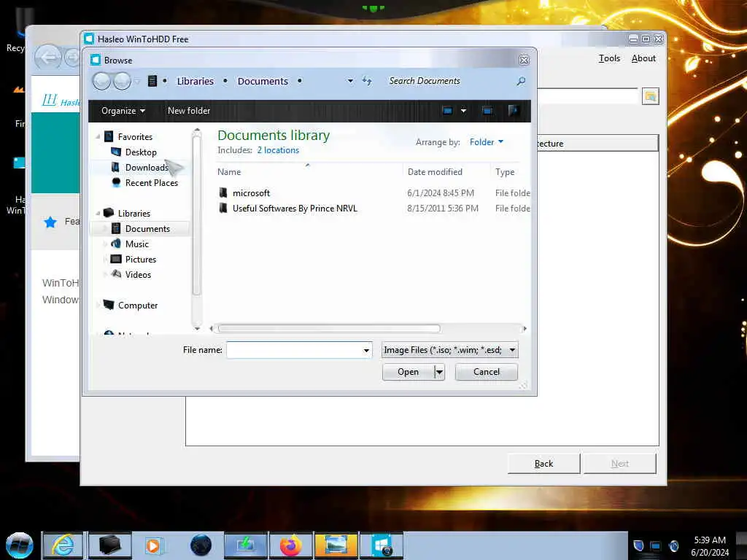The image size is (747, 560).
Task: Collapse the Favorites tree group
Action: click(x=98, y=136)
